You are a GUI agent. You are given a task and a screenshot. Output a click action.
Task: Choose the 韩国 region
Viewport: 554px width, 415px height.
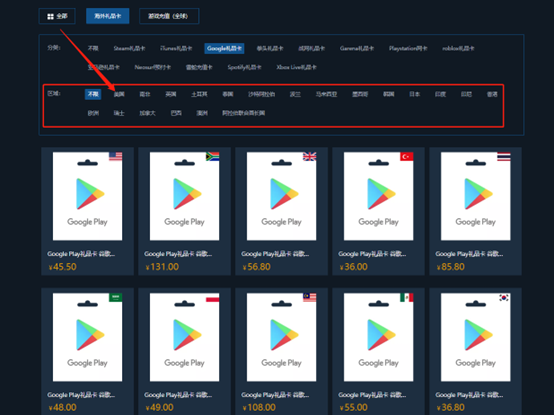pos(389,94)
